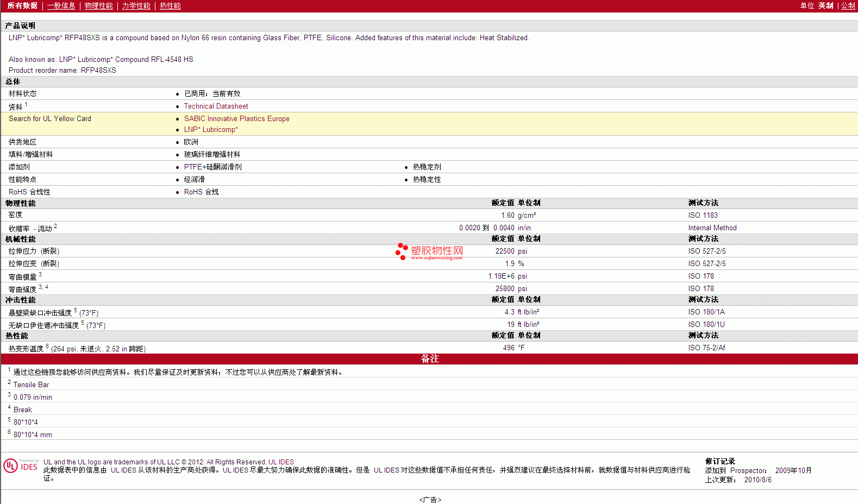Screen dimensions: 858x504
Task: Click the ISO 180/1U test method
Action: pos(706,325)
